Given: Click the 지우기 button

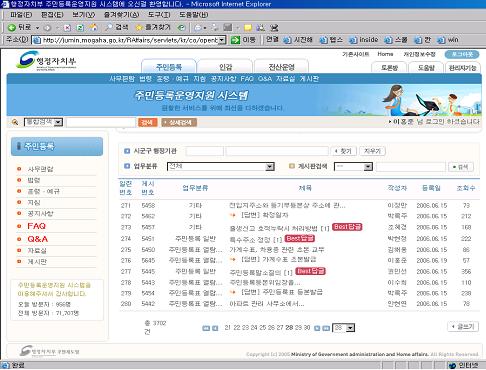Looking at the screenshot, I should (x=372, y=151).
